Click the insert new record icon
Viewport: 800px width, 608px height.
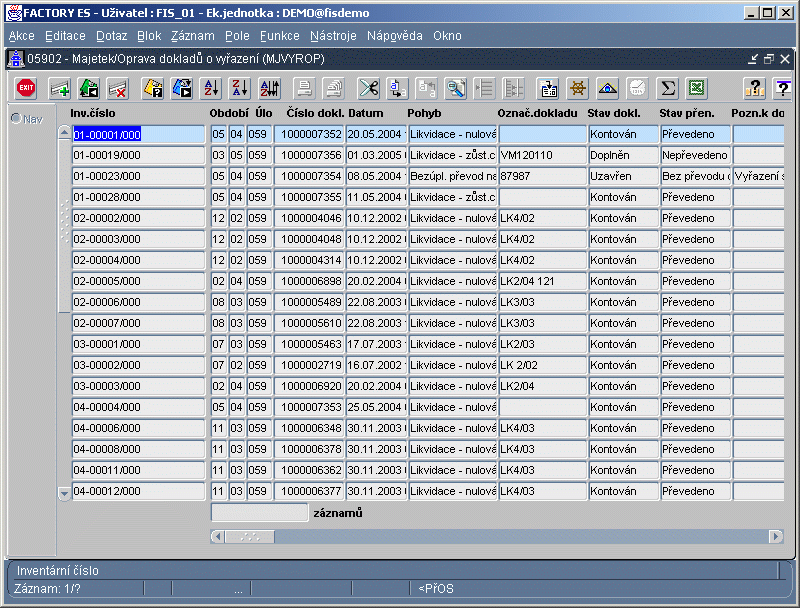[x=59, y=88]
